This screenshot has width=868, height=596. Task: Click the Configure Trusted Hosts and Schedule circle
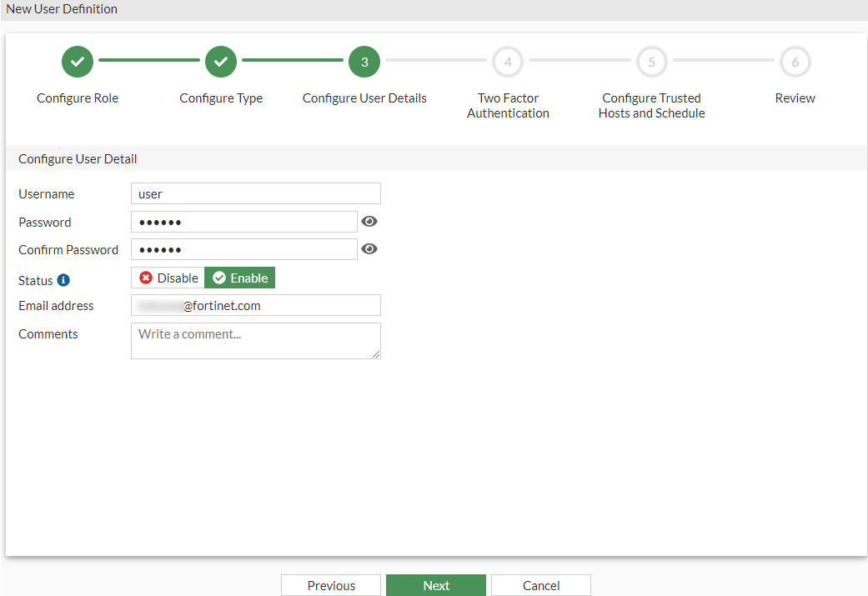[x=651, y=61]
